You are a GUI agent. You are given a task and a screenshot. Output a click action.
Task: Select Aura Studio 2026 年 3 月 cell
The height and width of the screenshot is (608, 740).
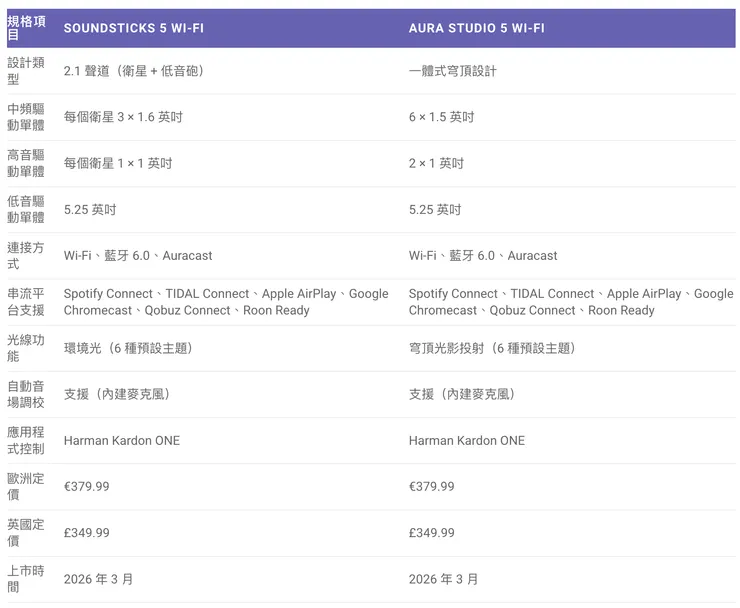pos(443,579)
